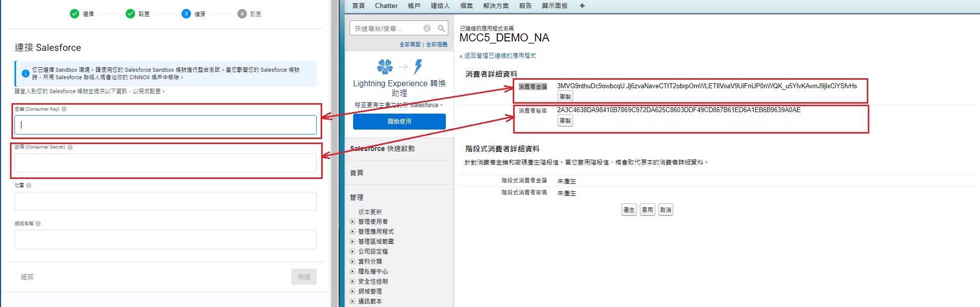Open the 首頁 tab in Salesforce
980x307 pixels.
359,5
